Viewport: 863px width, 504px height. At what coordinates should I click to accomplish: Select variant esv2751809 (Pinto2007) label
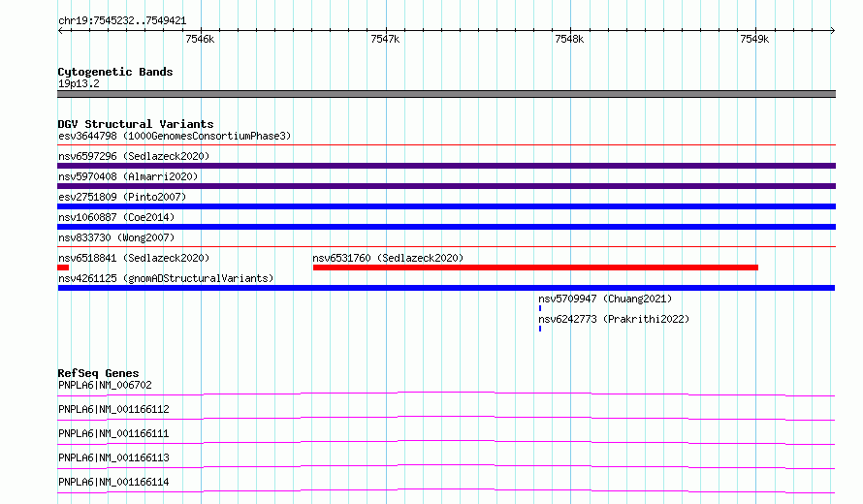122,197
